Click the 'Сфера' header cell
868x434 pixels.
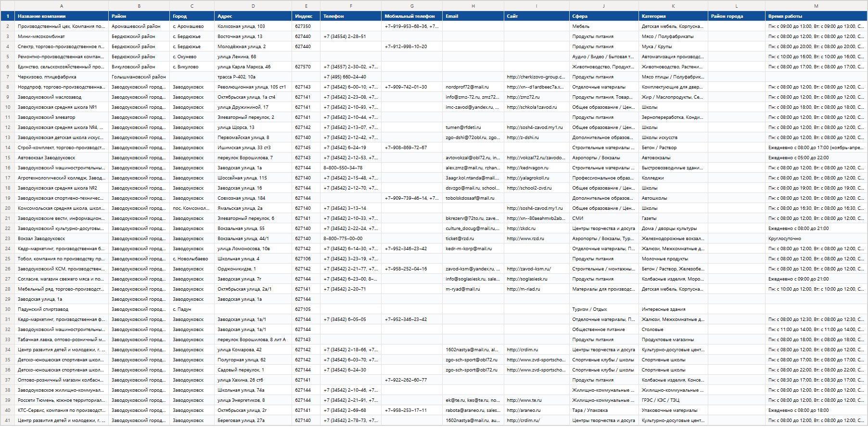604,16
